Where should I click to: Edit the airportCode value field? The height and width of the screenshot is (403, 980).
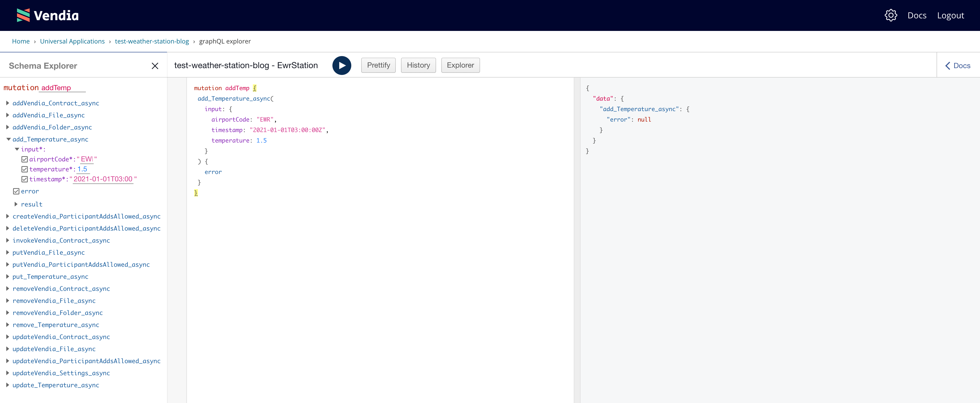click(x=87, y=159)
